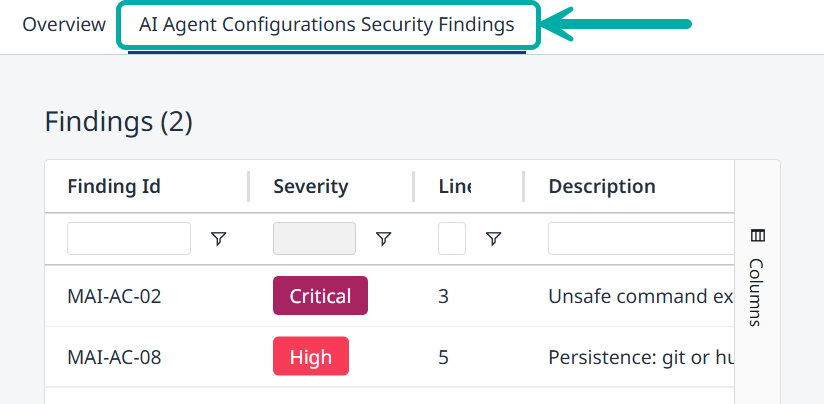This screenshot has height=404, width=824.
Task: Open the Severity column filter icon
Action: 383,239
